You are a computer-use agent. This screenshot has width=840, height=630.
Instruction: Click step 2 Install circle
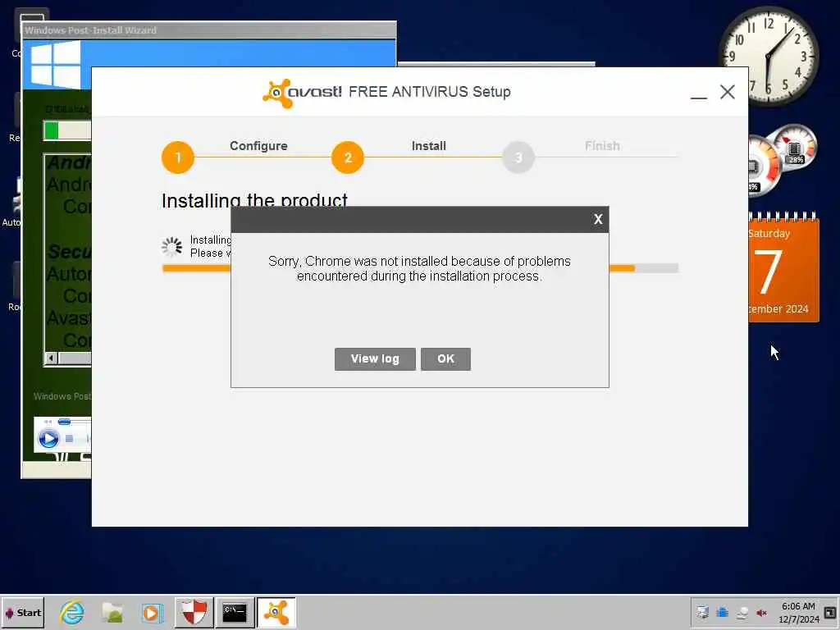tap(348, 157)
